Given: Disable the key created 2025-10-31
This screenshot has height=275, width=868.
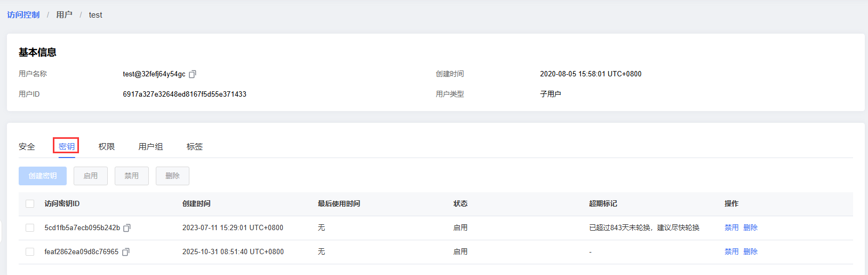Looking at the screenshot, I should [x=731, y=252].
